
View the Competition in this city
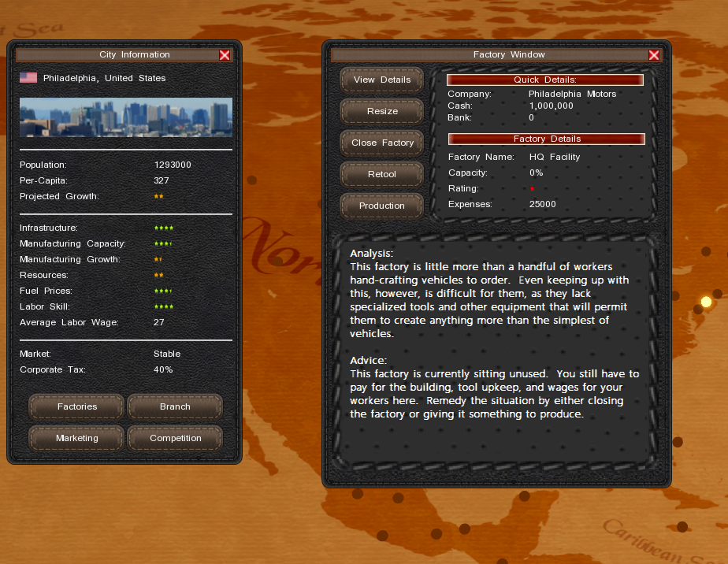tap(175, 438)
